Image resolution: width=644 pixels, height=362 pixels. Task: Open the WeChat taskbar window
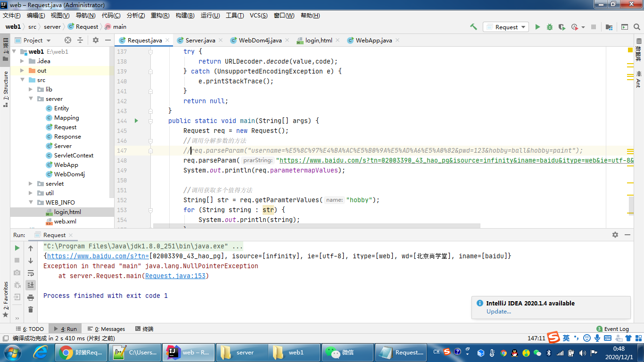tap(347, 352)
